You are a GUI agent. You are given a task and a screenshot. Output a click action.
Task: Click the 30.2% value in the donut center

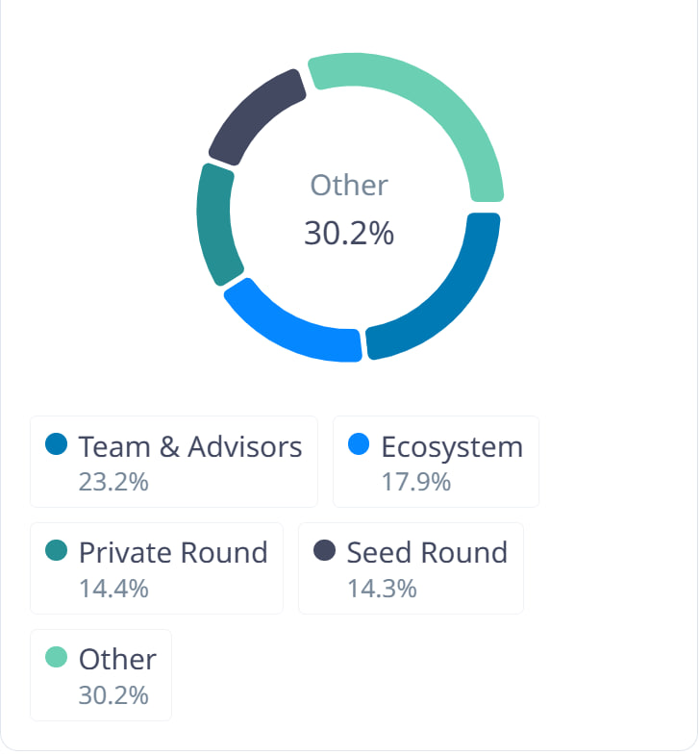coord(349,234)
